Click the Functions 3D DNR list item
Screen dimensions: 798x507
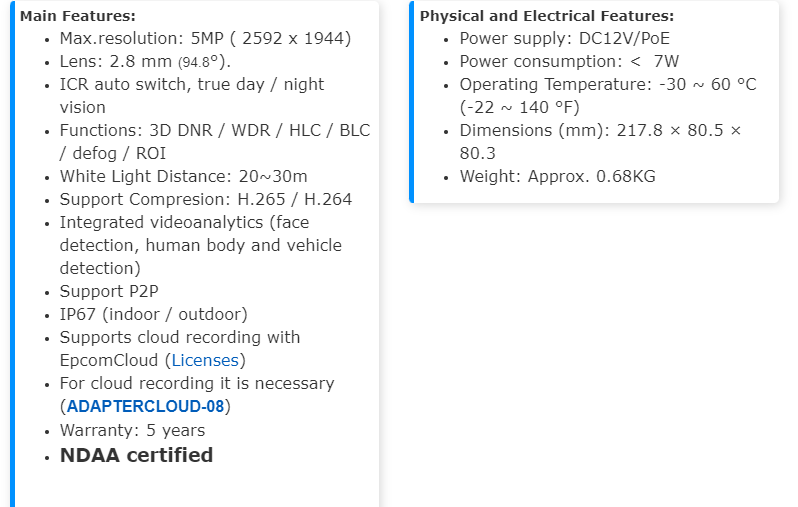pos(214,130)
